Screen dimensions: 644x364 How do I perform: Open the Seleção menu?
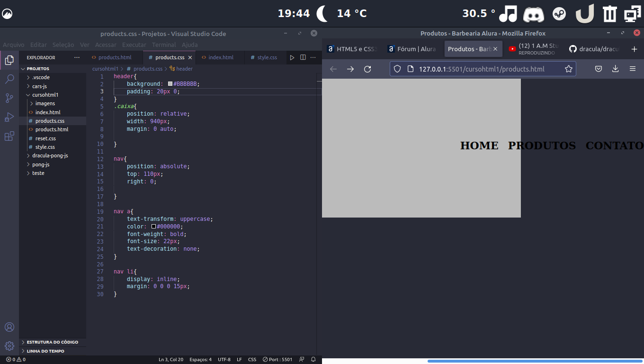63,45
